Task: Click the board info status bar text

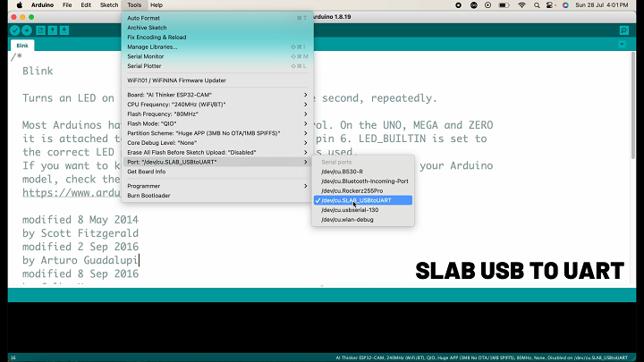Action: 481,358
